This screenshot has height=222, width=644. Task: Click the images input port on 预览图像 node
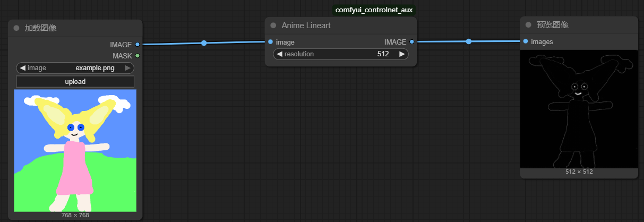pyautogui.click(x=526, y=41)
